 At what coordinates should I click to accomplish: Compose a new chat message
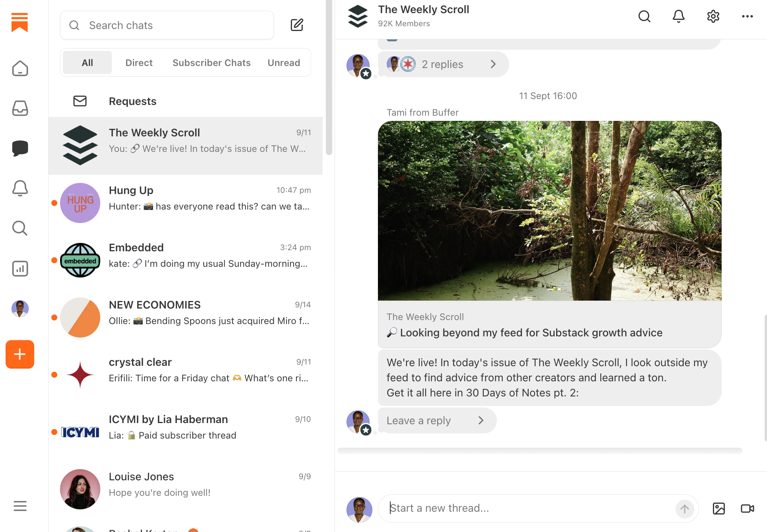(x=297, y=25)
